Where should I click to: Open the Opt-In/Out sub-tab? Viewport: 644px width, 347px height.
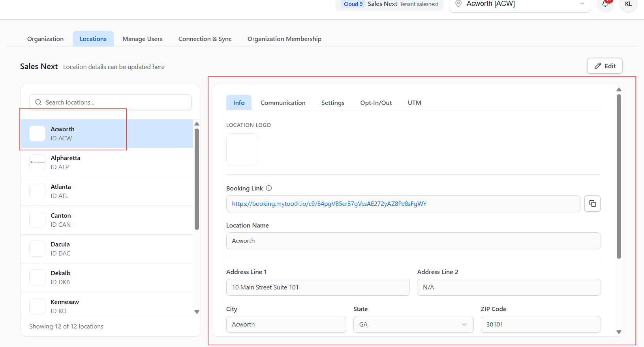pyautogui.click(x=376, y=103)
